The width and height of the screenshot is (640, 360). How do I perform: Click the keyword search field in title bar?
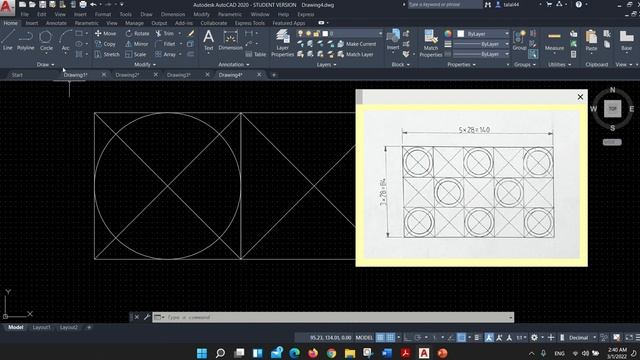pyautogui.click(x=445, y=4)
